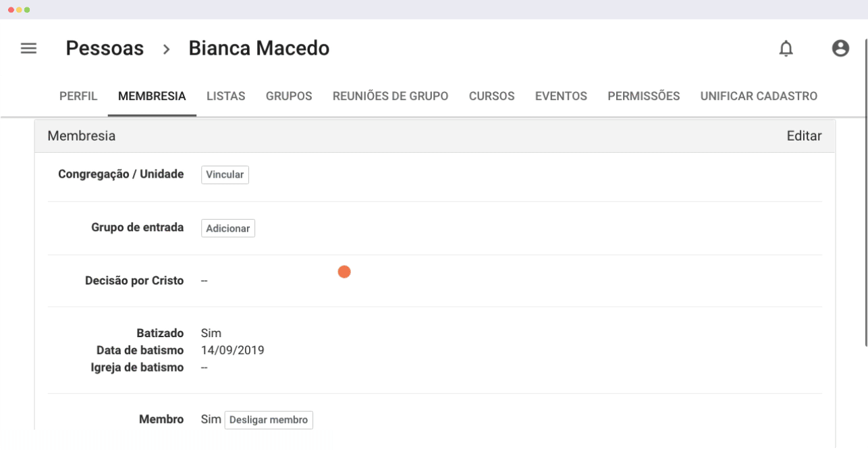The height and width of the screenshot is (450, 868).
Task: Click Vincular for Congregação / Unidade
Action: [225, 174]
